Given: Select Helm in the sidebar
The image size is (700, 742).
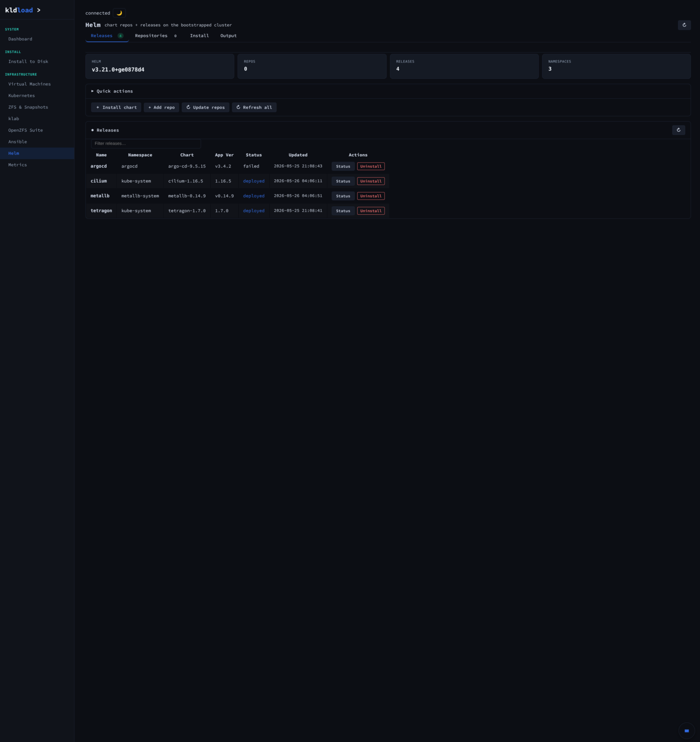Looking at the screenshot, I should coord(37,153).
